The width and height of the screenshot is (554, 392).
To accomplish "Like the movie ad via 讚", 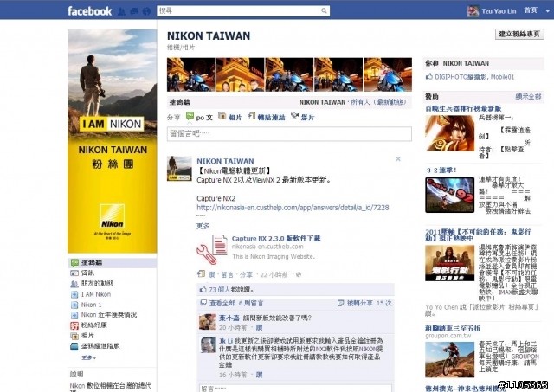I will [x=428, y=313].
